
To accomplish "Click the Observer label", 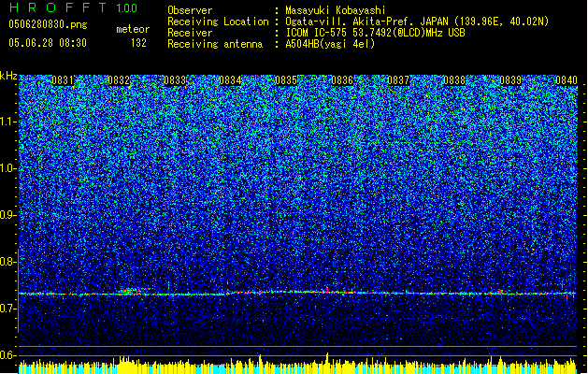I will coord(190,10).
